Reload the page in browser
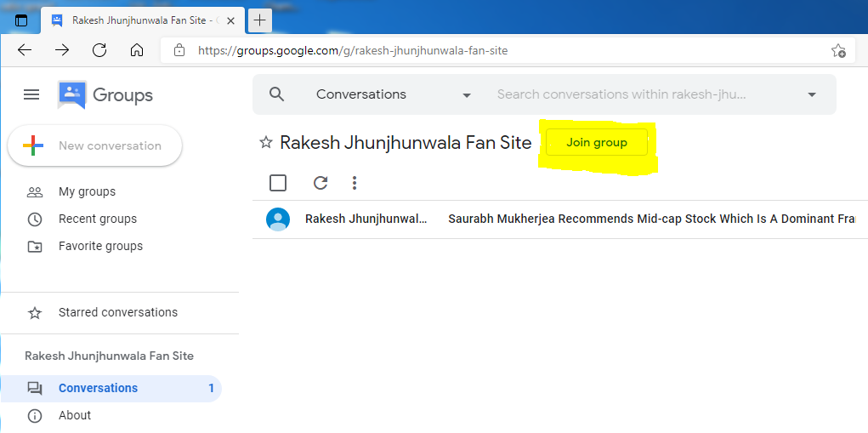868x433 pixels. click(x=99, y=50)
